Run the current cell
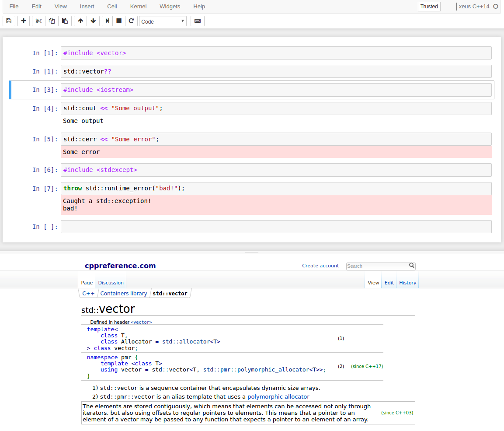The height and width of the screenshot is (431, 504). (106, 21)
